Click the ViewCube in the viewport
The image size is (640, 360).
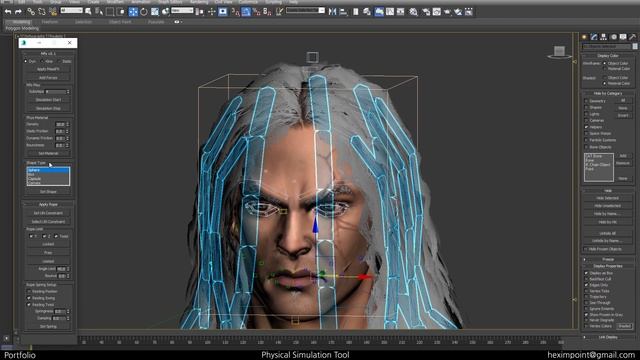tap(559, 52)
